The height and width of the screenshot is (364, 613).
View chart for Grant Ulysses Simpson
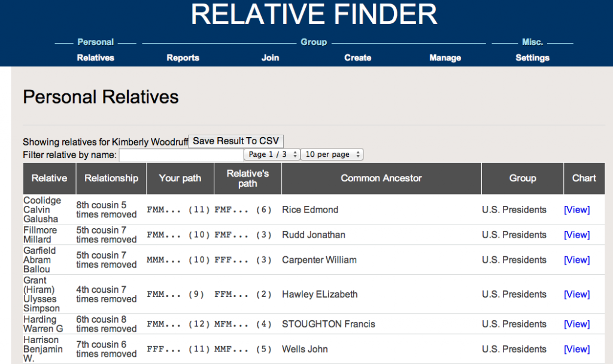(x=576, y=294)
